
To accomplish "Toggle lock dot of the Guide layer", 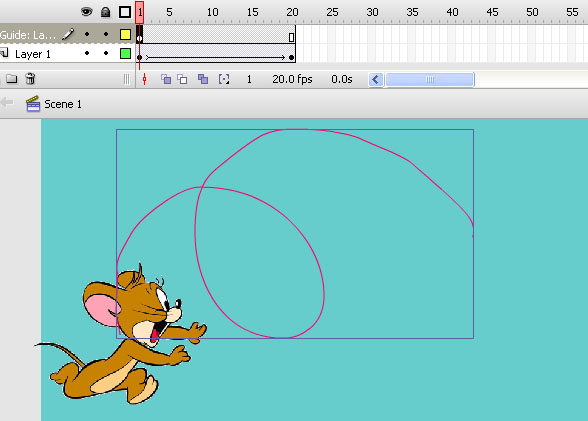I will pos(106,34).
